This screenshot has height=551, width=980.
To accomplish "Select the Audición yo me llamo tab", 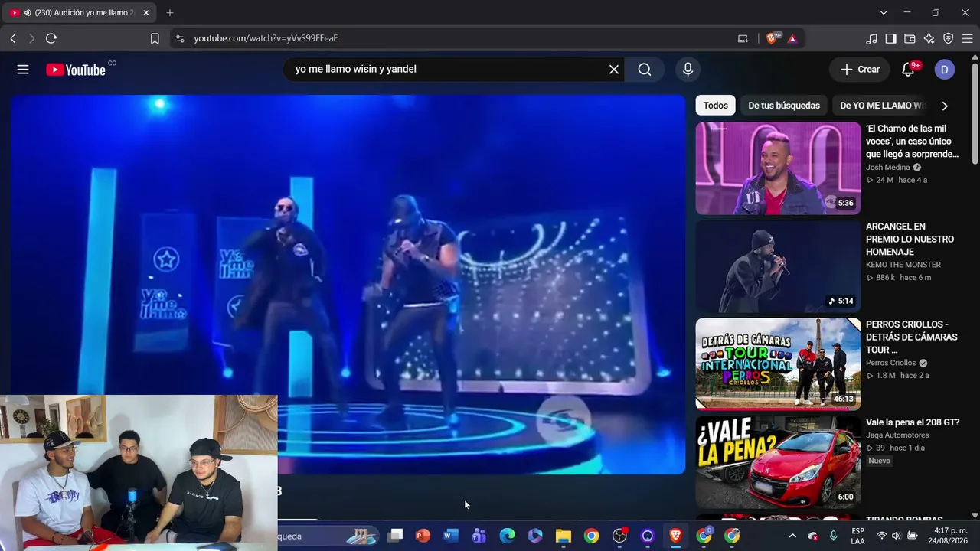I will click(79, 13).
